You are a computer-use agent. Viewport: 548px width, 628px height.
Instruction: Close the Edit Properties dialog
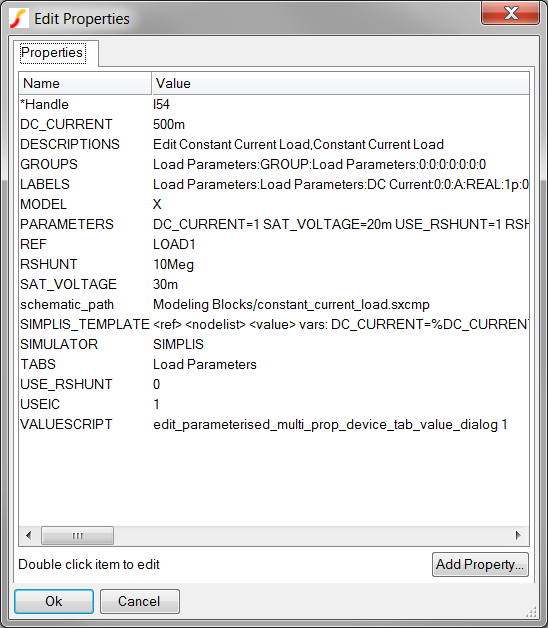point(510,13)
